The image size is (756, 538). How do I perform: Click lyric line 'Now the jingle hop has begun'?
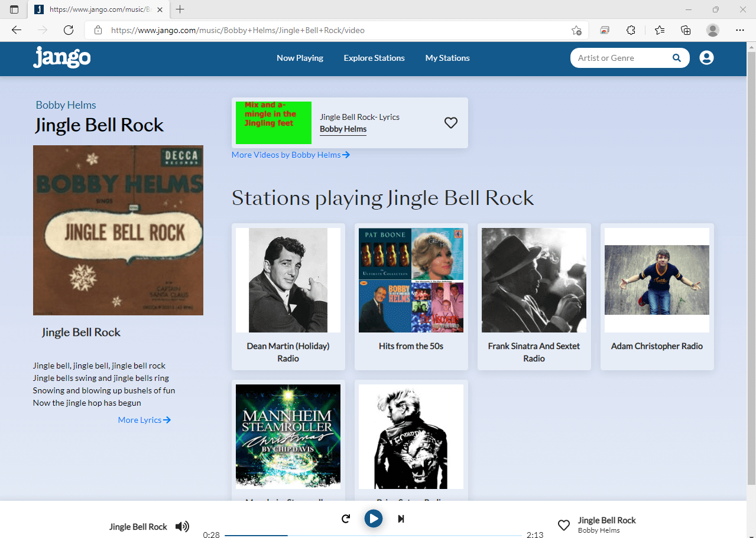point(87,403)
